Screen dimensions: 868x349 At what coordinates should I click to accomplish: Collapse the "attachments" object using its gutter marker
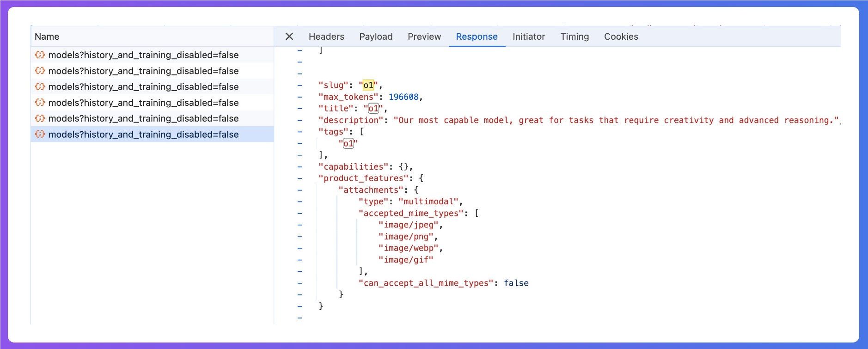click(x=300, y=190)
